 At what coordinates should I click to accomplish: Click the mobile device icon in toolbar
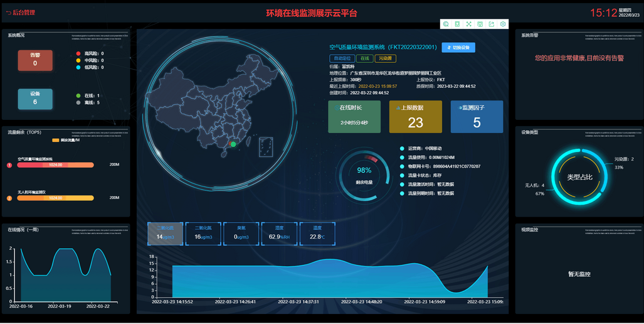point(457,24)
